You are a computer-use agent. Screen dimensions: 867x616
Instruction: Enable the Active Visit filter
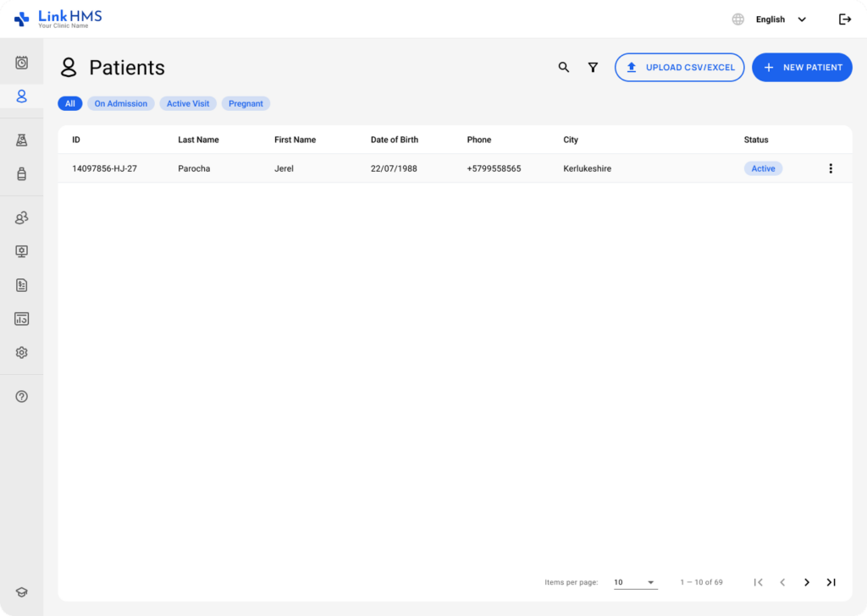pos(187,103)
